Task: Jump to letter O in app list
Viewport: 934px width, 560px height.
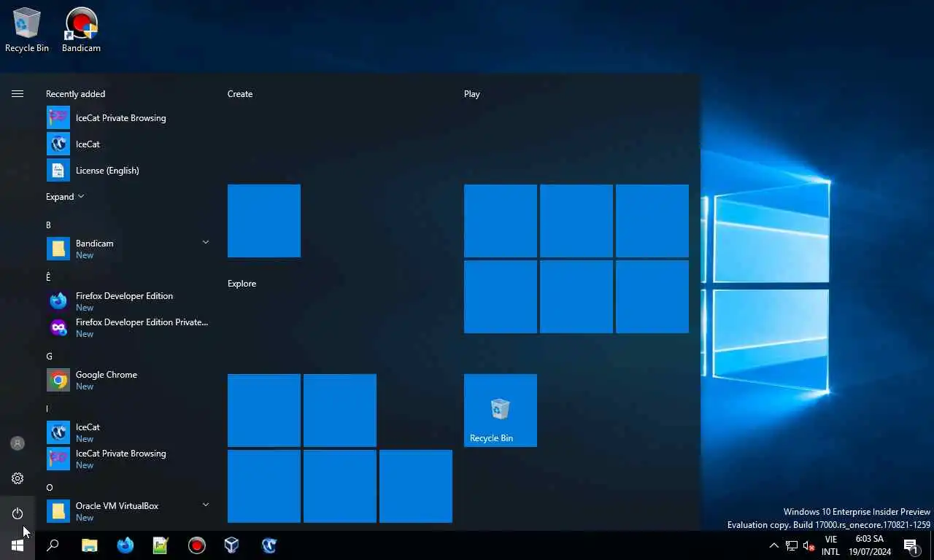Action: point(49,488)
